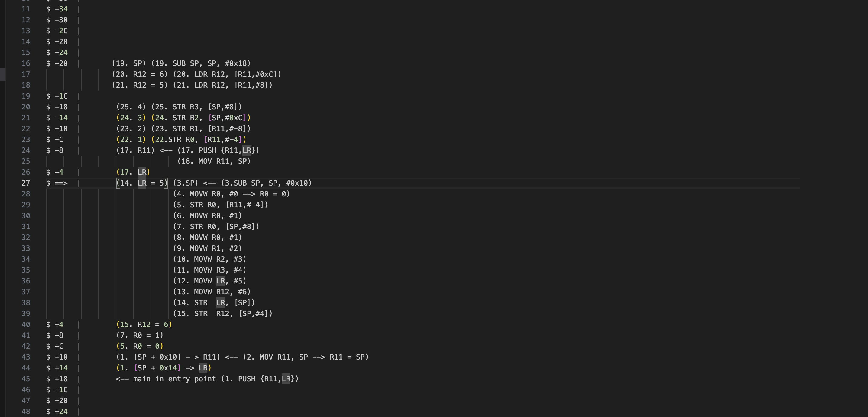Click the '$ +10' stack offset label
The width and height of the screenshot is (868, 417).
[x=57, y=357]
